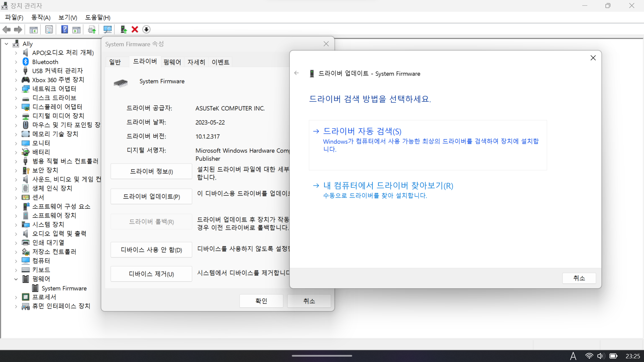644x362 pixels.
Task: Open the 보기(V) menu
Action: click(68, 17)
